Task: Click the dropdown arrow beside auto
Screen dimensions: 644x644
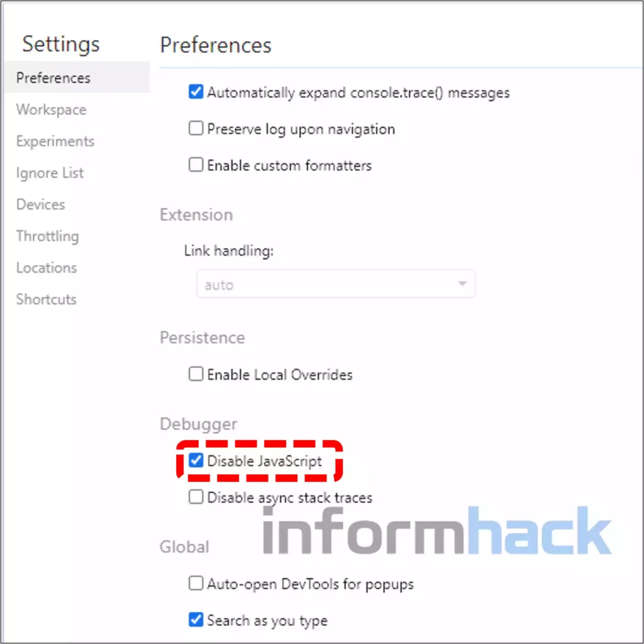Action: 462,284
